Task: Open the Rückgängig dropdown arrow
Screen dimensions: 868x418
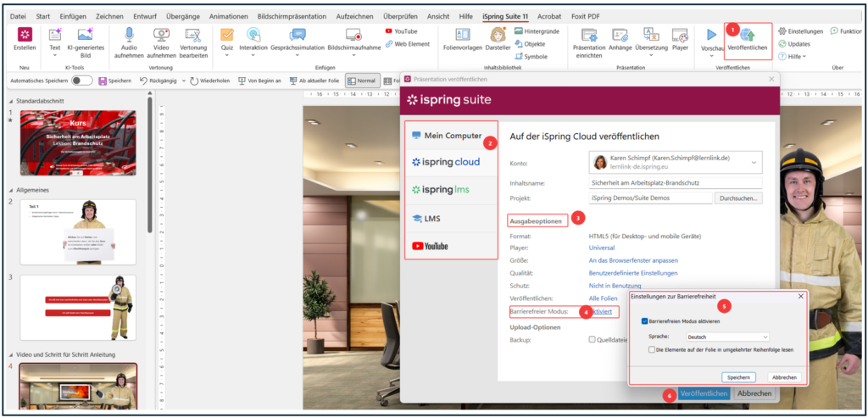Action: tap(183, 81)
